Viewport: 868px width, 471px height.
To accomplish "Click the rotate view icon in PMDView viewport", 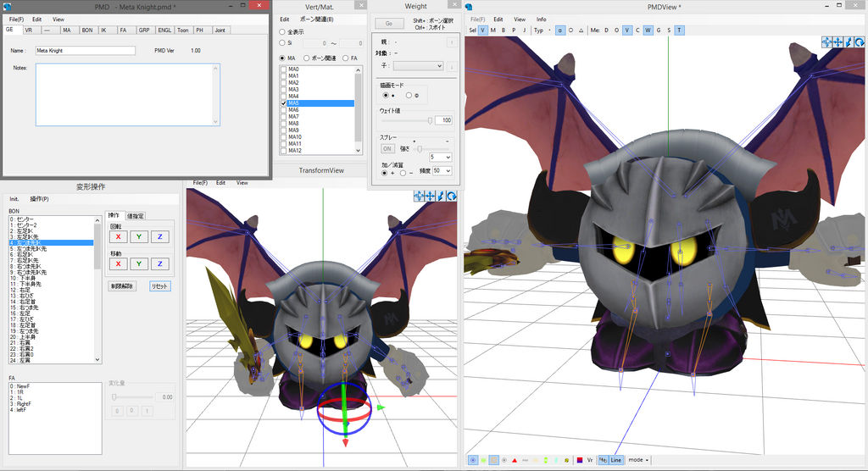I will (860, 42).
